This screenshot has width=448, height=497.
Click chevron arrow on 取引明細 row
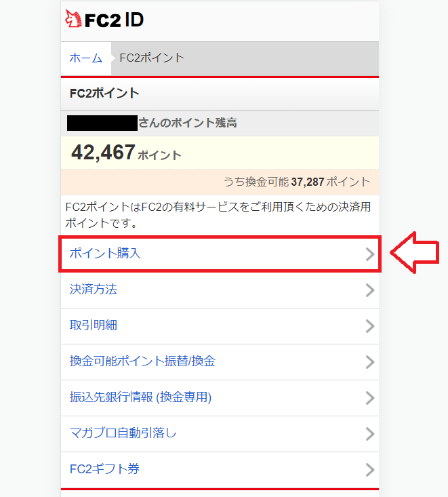370,326
